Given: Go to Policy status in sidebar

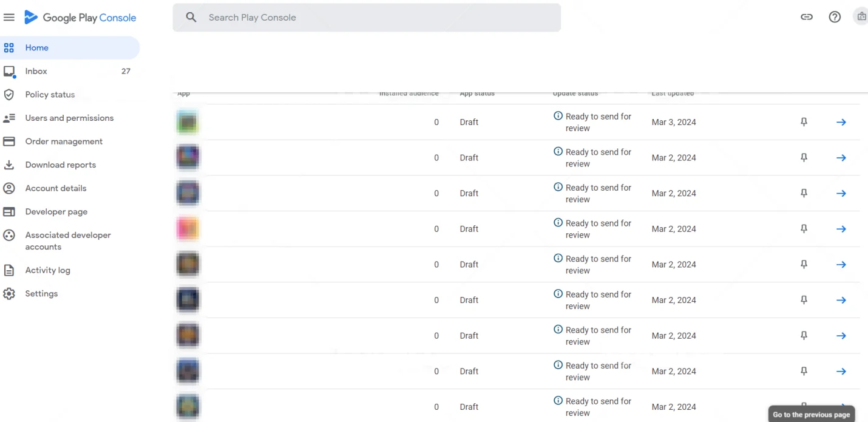Looking at the screenshot, I should [x=50, y=95].
